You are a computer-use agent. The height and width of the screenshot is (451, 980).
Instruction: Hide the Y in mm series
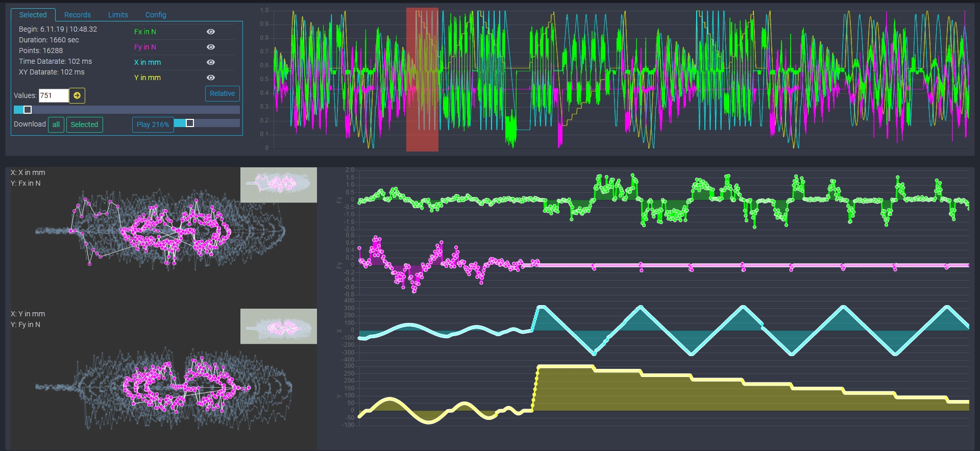point(211,78)
